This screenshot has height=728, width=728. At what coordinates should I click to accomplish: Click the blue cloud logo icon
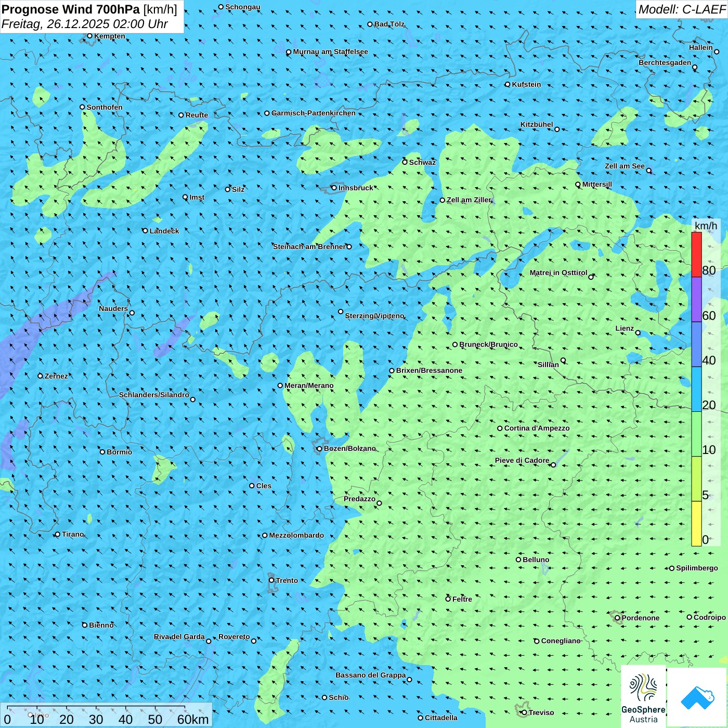click(697, 697)
